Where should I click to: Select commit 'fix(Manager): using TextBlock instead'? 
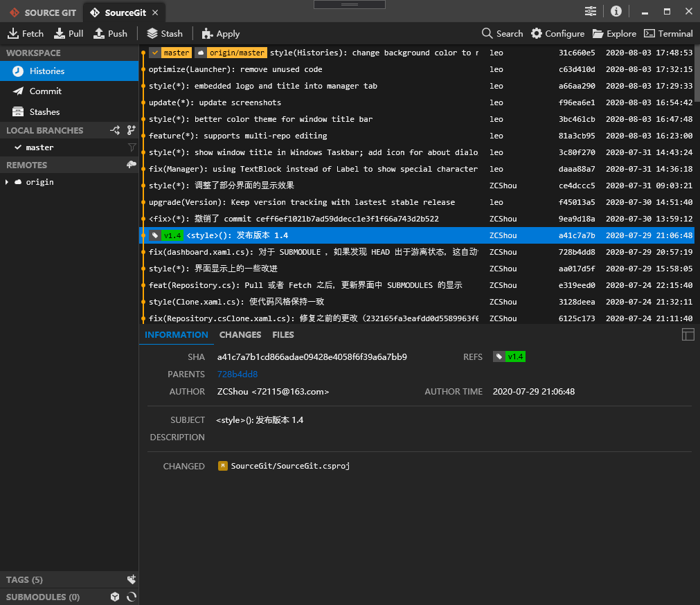417,169
